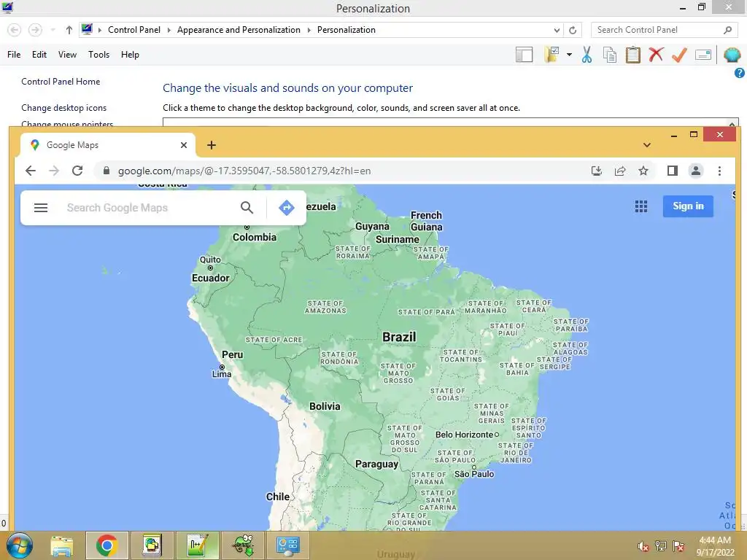Click the preview pane layout icon in toolbar
This screenshot has height=560, width=747.
point(524,55)
